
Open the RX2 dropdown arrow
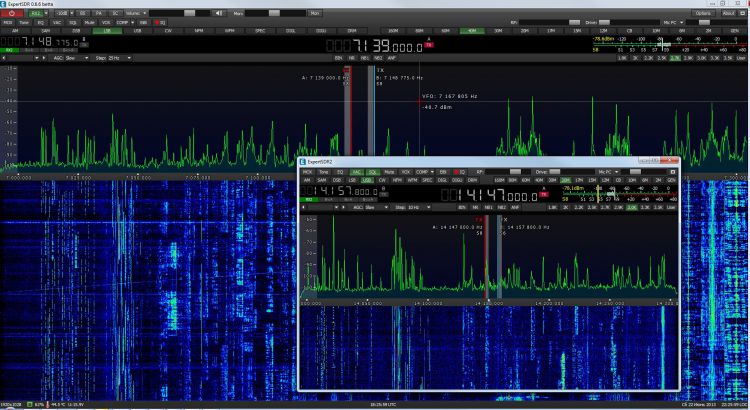(x=46, y=13)
